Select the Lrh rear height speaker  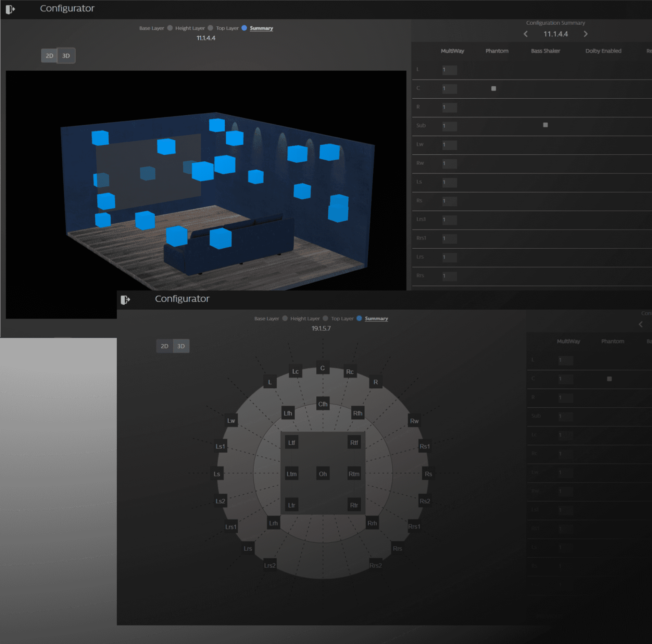click(273, 523)
